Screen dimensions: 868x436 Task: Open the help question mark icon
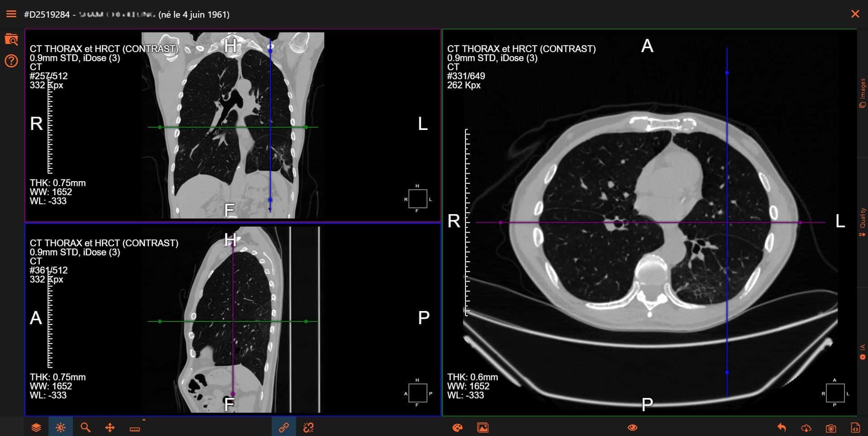tap(11, 60)
